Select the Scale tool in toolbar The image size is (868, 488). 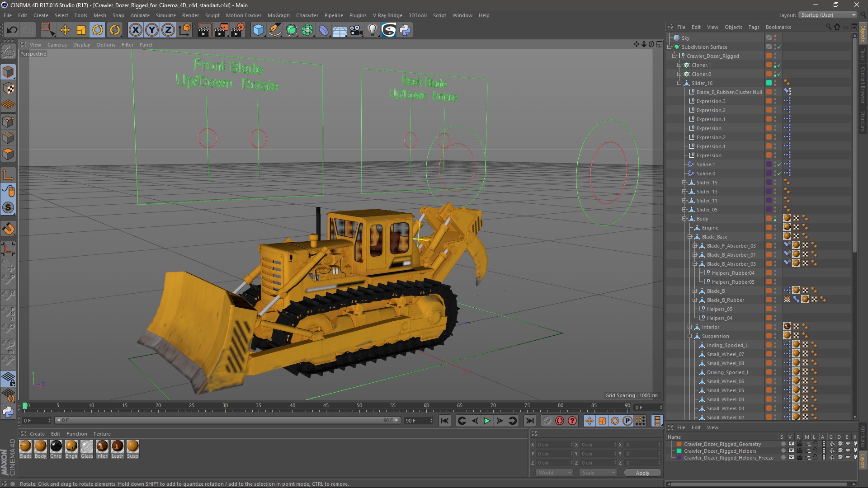[x=81, y=30]
